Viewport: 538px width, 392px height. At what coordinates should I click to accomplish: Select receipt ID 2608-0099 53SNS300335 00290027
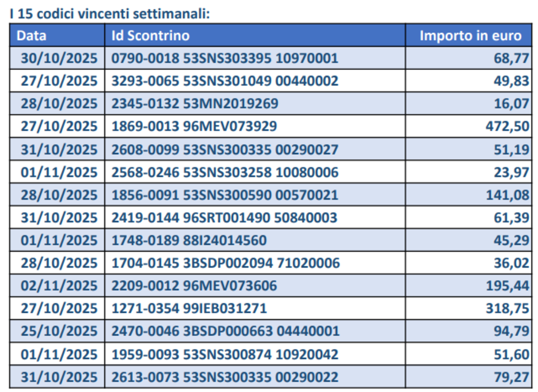tap(225, 149)
